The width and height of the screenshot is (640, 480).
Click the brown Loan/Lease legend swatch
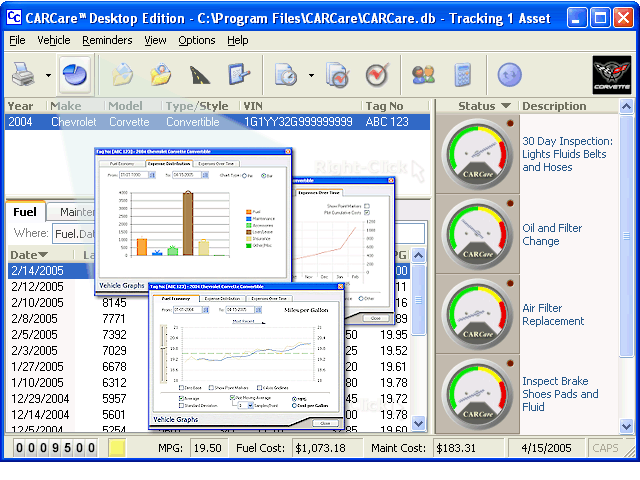(x=248, y=232)
